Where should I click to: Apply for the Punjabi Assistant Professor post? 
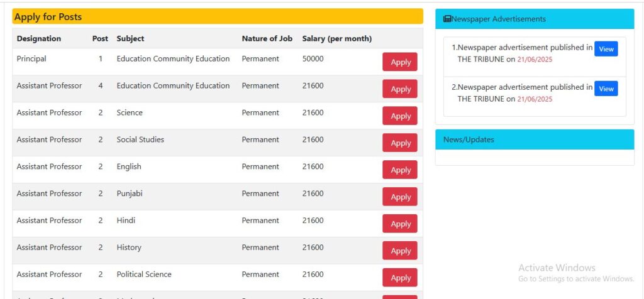pyautogui.click(x=400, y=197)
